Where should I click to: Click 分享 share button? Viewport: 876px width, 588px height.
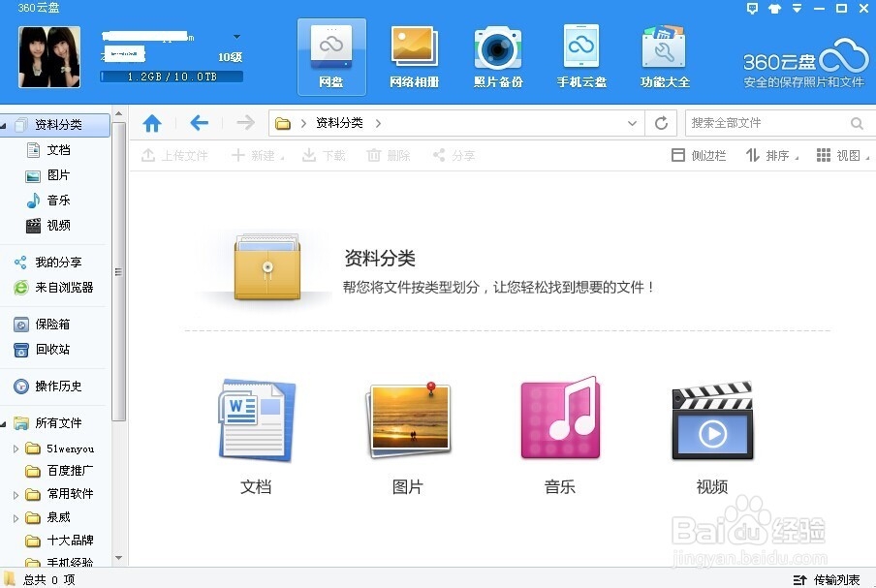(x=454, y=155)
